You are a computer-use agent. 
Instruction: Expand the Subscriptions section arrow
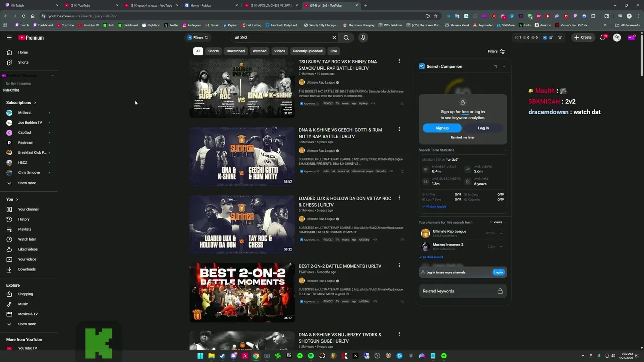tap(35, 103)
